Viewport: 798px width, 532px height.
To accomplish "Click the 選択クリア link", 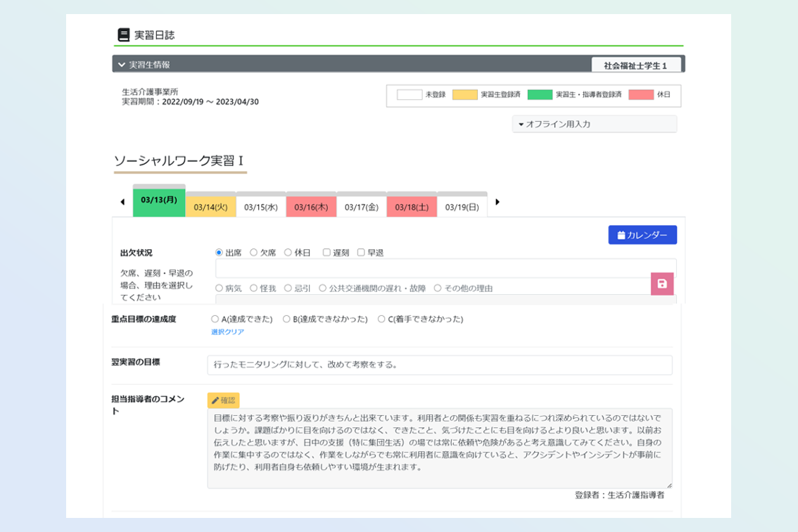I will point(227,332).
